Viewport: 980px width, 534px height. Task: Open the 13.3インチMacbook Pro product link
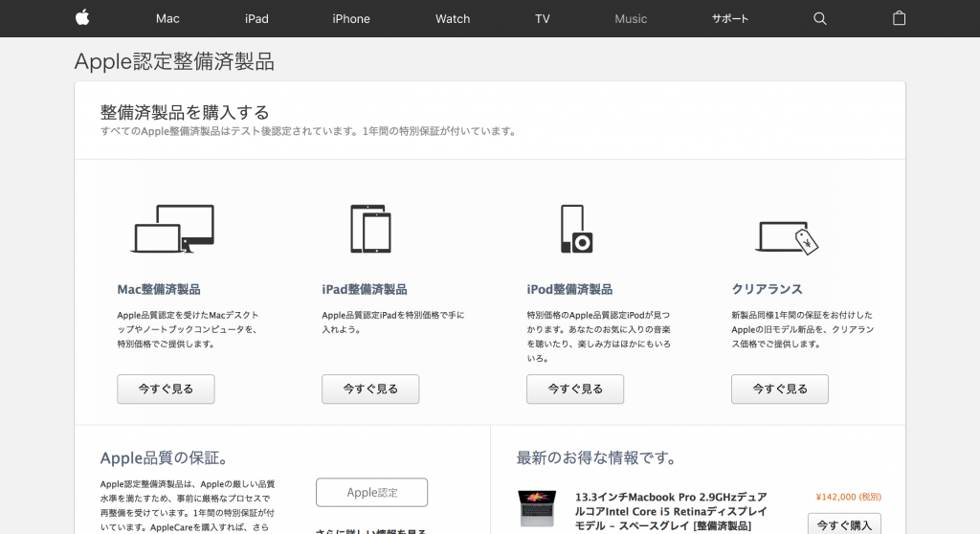click(671, 511)
